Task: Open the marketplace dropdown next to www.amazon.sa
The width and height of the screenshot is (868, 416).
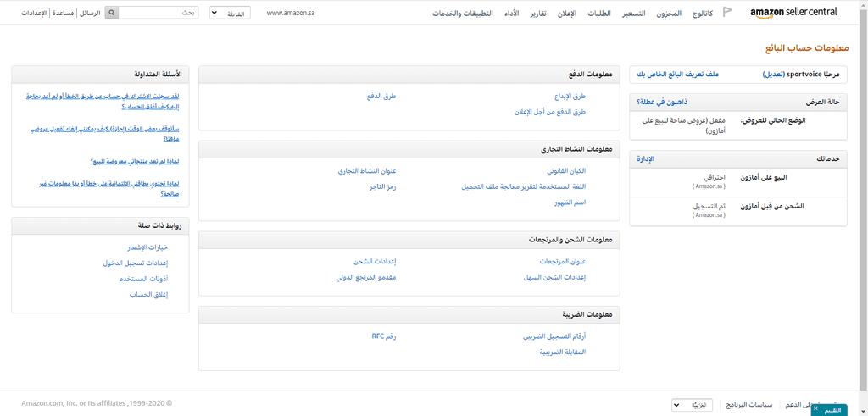Action: (230, 13)
